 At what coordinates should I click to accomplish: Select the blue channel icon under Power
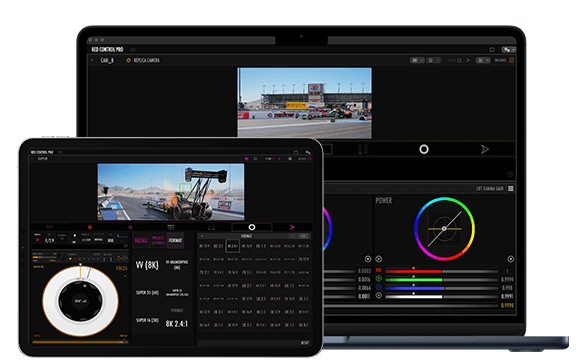[379, 287]
